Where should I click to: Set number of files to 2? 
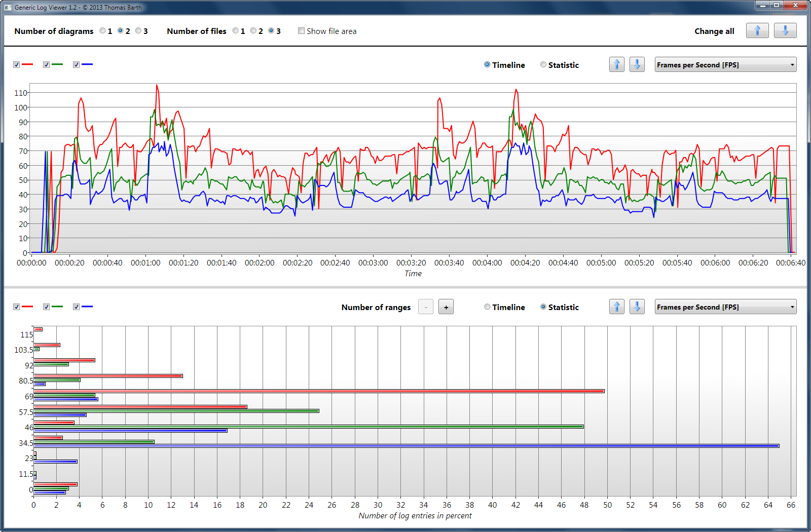pos(253,30)
